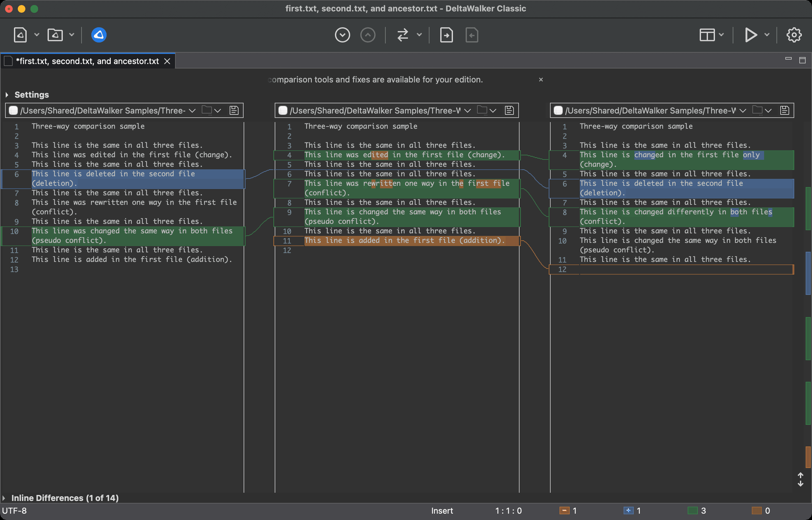The width and height of the screenshot is (812, 520).
Task: Open the blue cloud sync button
Action: (x=99, y=35)
